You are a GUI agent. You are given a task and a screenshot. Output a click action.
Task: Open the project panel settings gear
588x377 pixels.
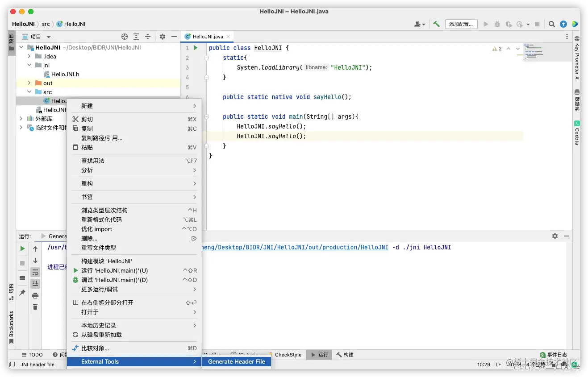tap(163, 37)
